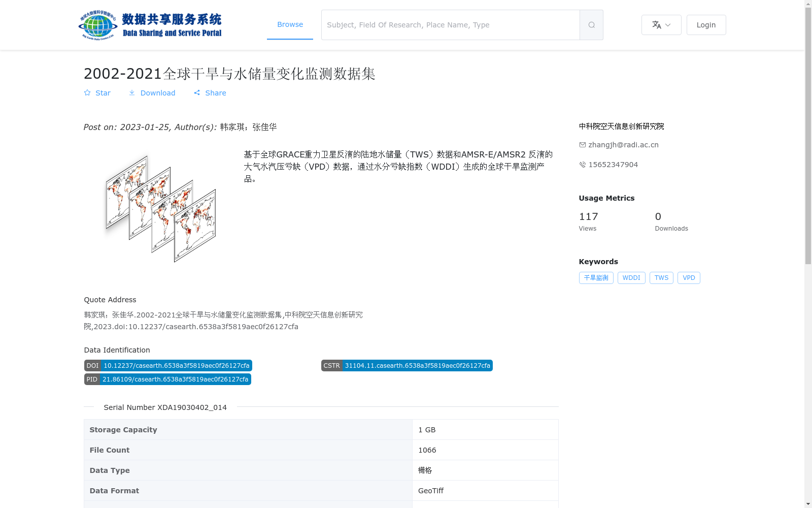Click the share nodes icon
This screenshot has height=508, width=812.
[x=197, y=93]
